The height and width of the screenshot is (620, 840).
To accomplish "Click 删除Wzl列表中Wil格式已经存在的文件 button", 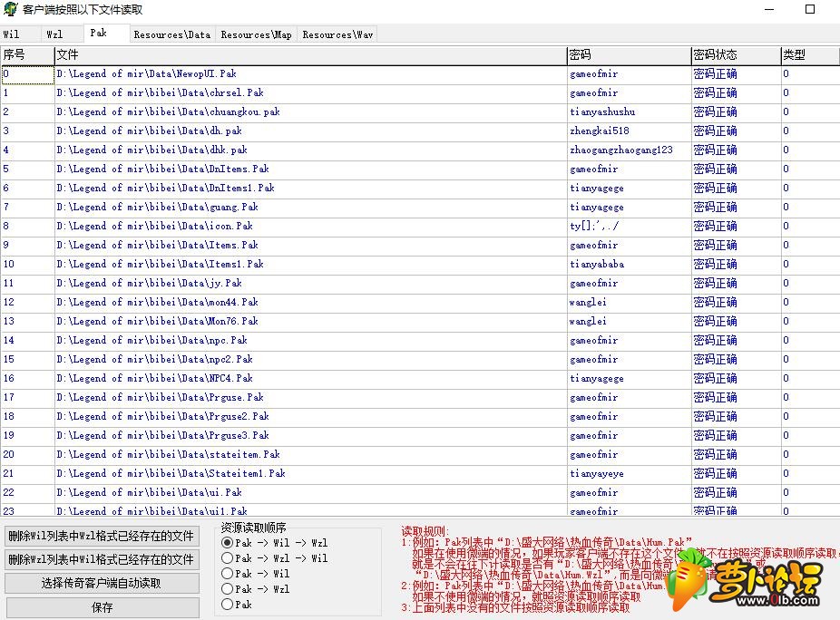I will click(x=103, y=559).
